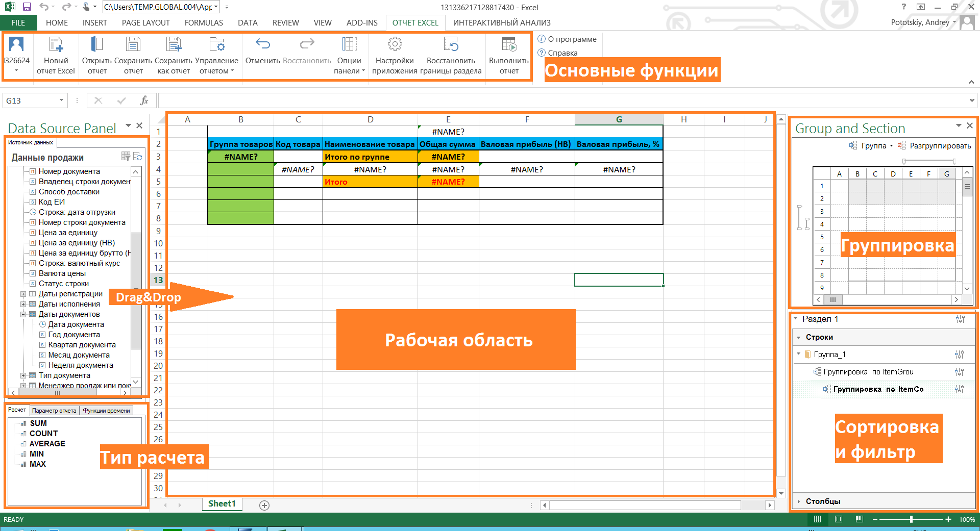Close the Data Source Panel
Screen dimensions: 980x531
point(139,125)
